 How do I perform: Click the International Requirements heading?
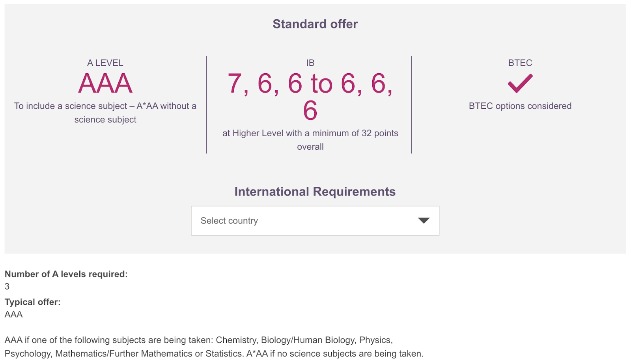[x=315, y=192]
